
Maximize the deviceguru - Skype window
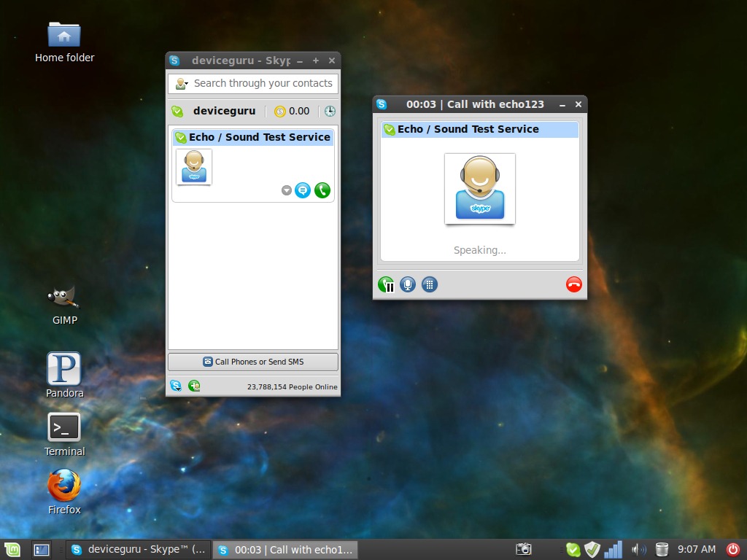315,61
